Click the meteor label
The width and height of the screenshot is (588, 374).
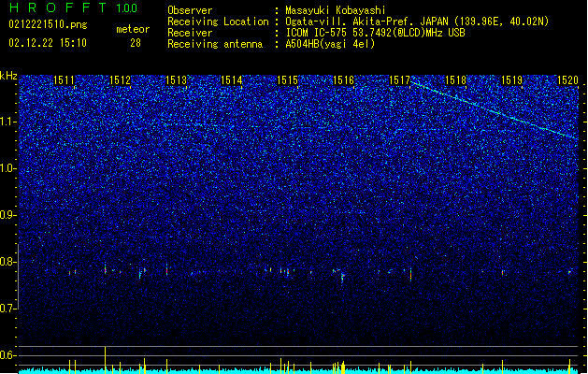point(133,29)
